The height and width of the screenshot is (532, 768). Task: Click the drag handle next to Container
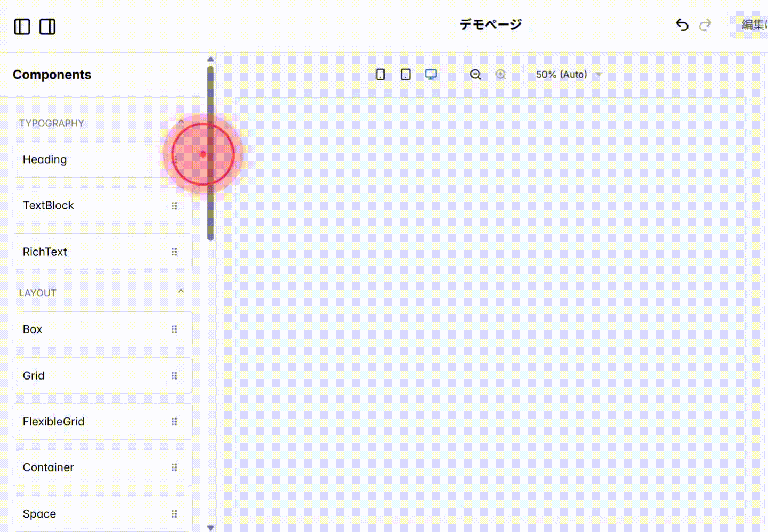tap(174, 467)
